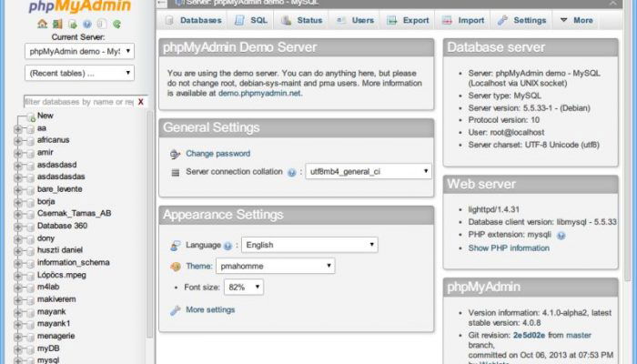Open the Theme dropdown showing pmahomme
Image resolution: width=637 pixels, height=364 pixels.
point(276,266)
